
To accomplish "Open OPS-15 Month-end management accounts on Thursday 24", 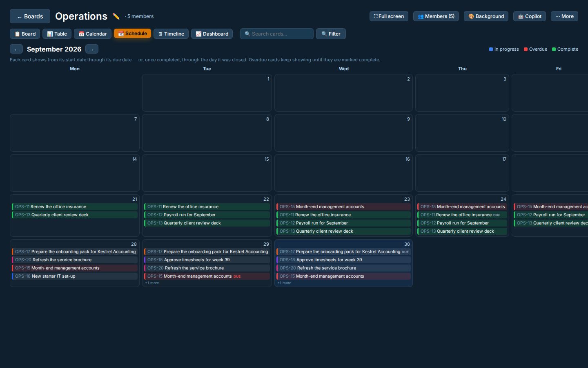I will 462,207.
